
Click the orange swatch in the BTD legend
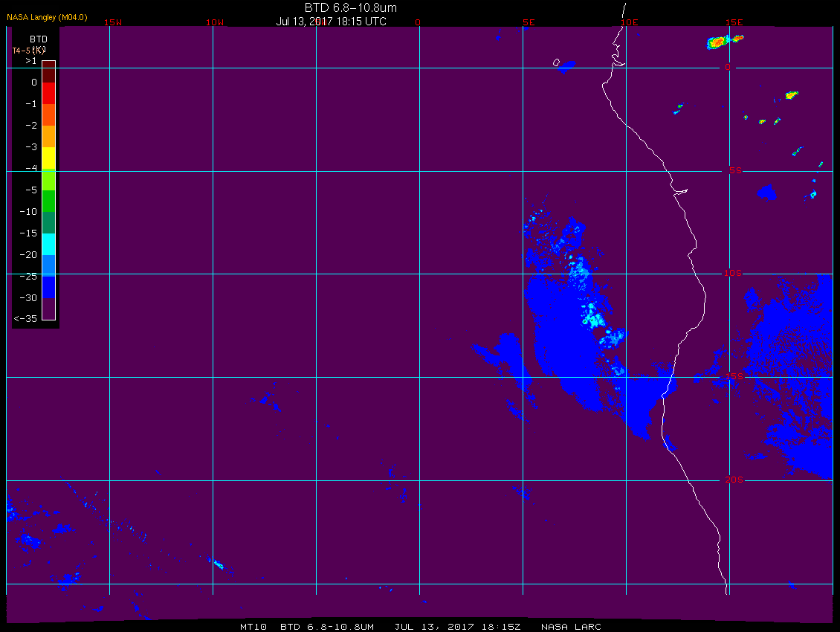pos(49,136)
